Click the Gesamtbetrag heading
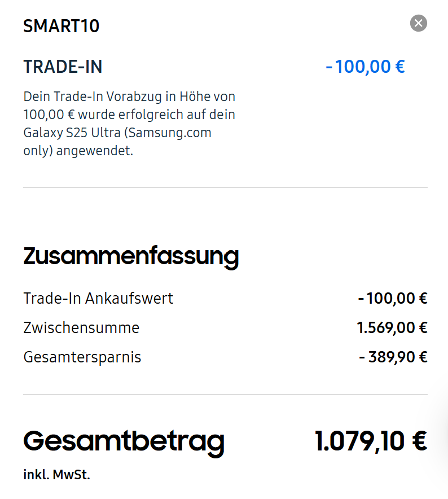 (124, 441)
